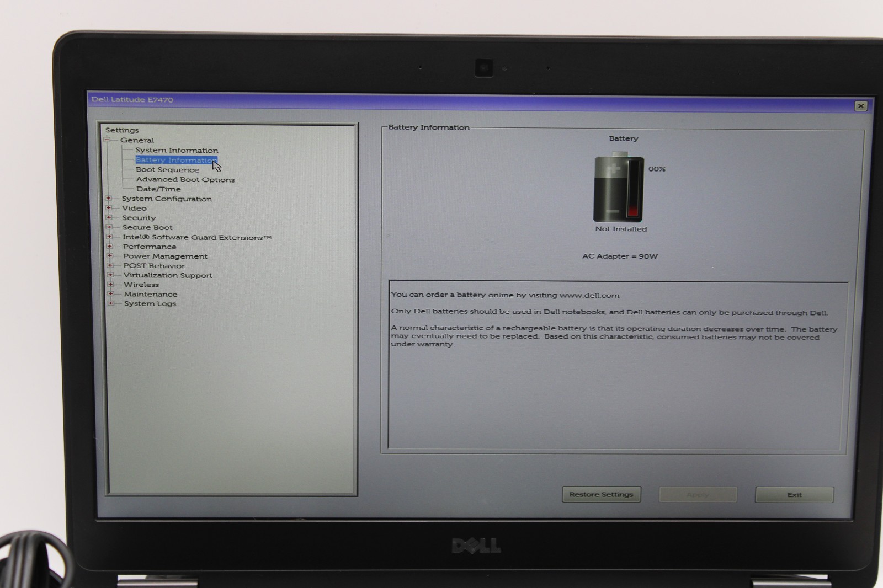
Task: Collapse the General tree node
Action: [x=107, y=140]
